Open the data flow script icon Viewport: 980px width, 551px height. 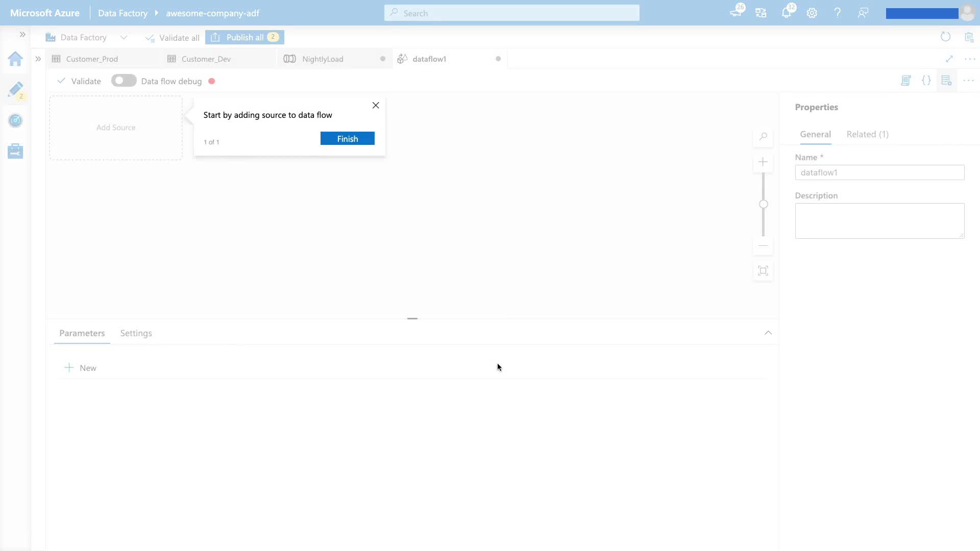click(906, 81)
